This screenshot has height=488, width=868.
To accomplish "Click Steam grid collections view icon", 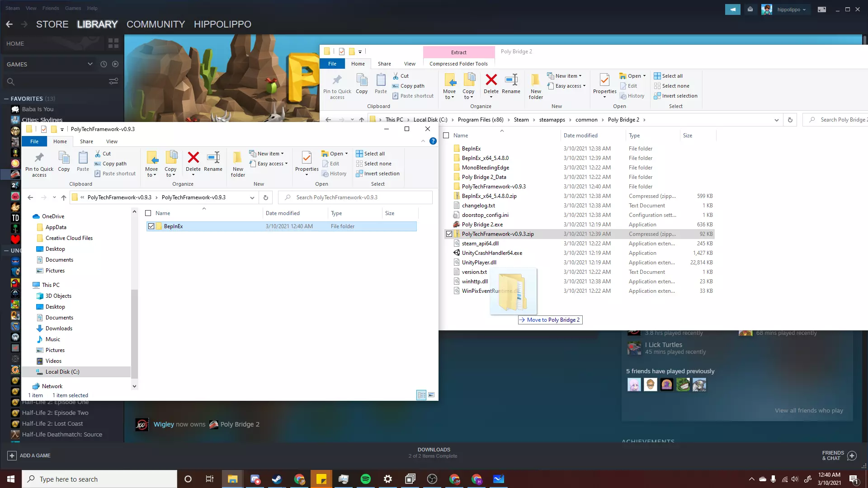I will tap(113, 43).
